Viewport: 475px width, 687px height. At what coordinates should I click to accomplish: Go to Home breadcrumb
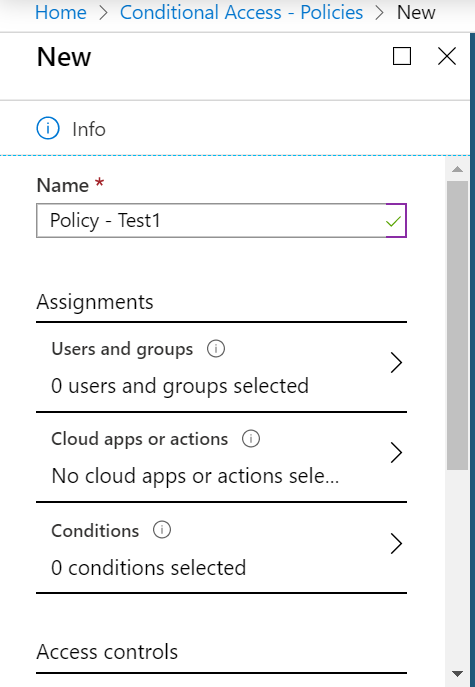point(60,12)
